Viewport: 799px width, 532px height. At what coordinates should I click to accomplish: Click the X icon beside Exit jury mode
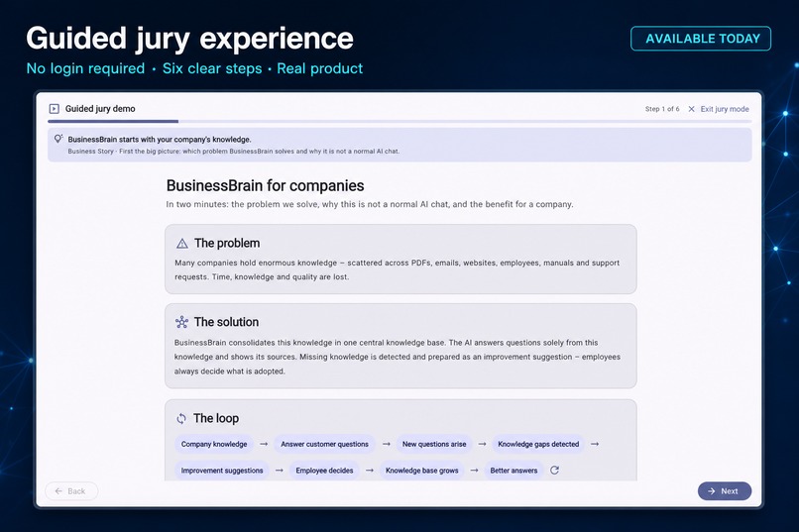pos(691,109)
